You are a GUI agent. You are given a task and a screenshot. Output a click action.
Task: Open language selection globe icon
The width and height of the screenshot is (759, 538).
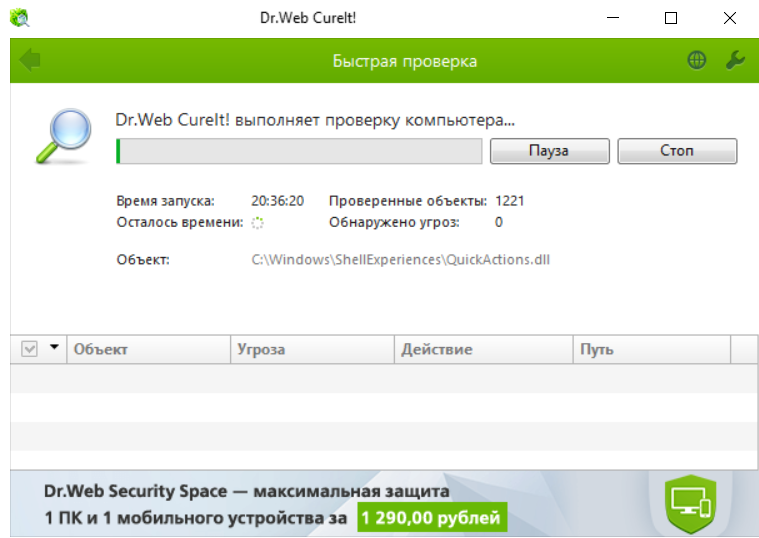click(697, 61)
